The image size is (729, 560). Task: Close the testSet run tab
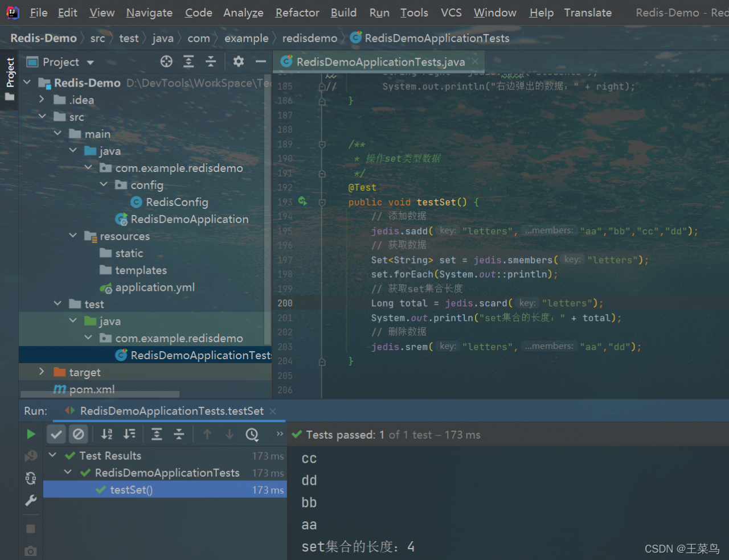(x=273, y=411)
